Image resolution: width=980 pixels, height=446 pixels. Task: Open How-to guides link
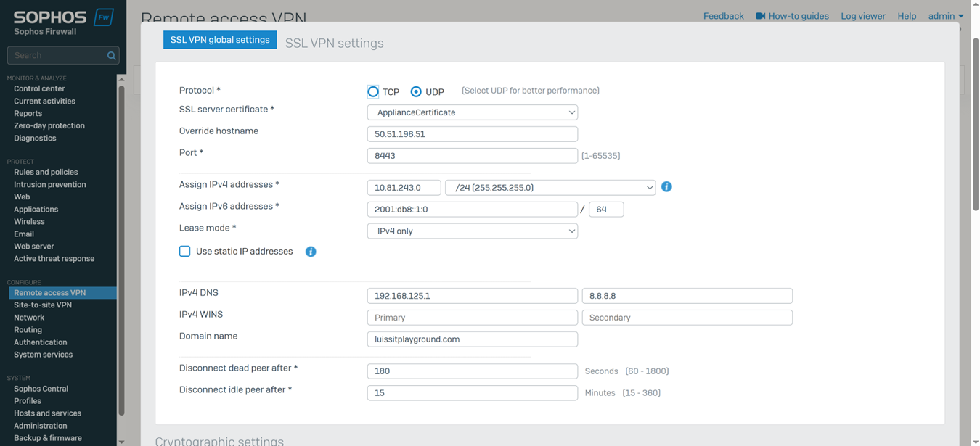click(x=799, y=16)
